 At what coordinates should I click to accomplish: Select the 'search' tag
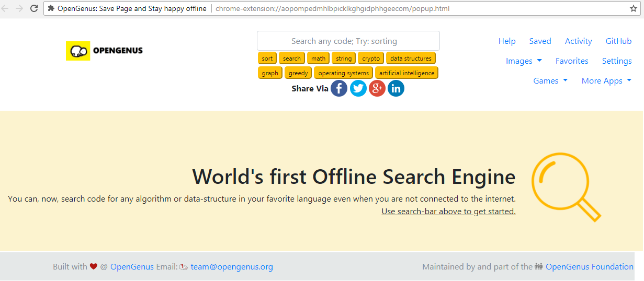[x=292, y=58]
